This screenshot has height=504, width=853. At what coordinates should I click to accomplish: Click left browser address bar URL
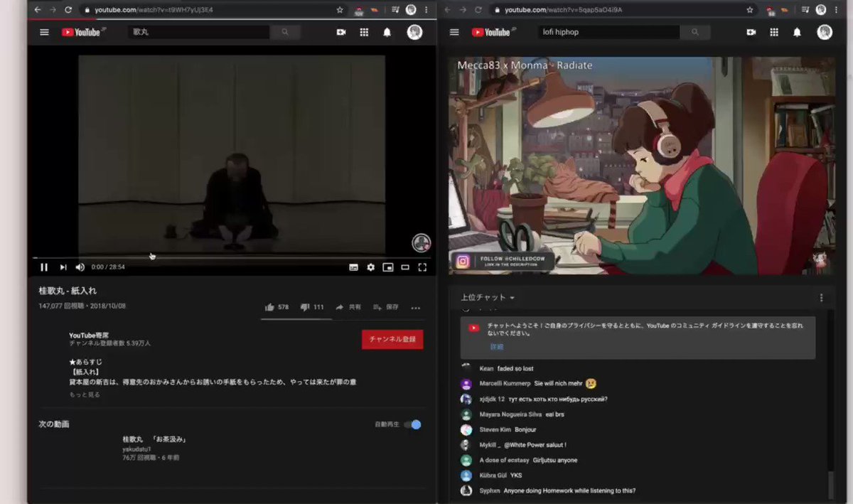click(x=154, y=10)
